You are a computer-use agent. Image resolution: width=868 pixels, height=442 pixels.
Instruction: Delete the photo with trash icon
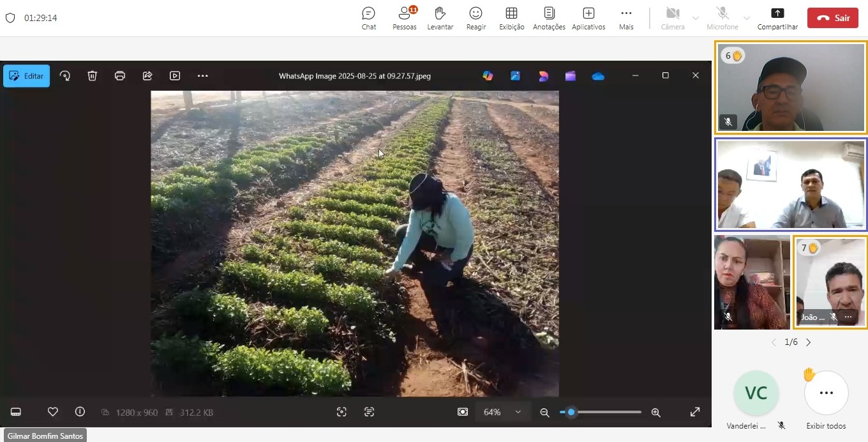pyautogui.click(x=93, y=76)
